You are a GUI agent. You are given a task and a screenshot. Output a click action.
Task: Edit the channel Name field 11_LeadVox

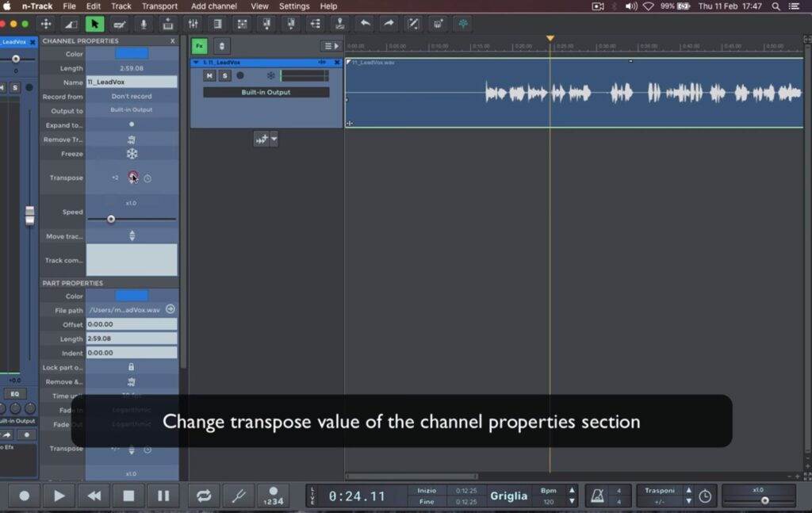132,82
